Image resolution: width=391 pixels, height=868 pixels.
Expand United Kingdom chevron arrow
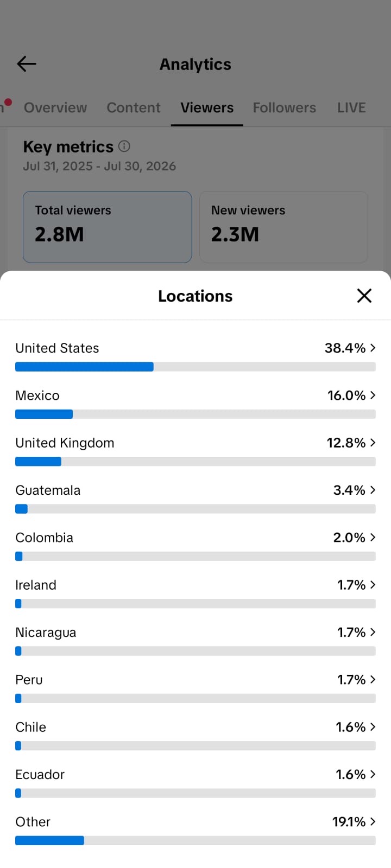(x=373, y=443)
